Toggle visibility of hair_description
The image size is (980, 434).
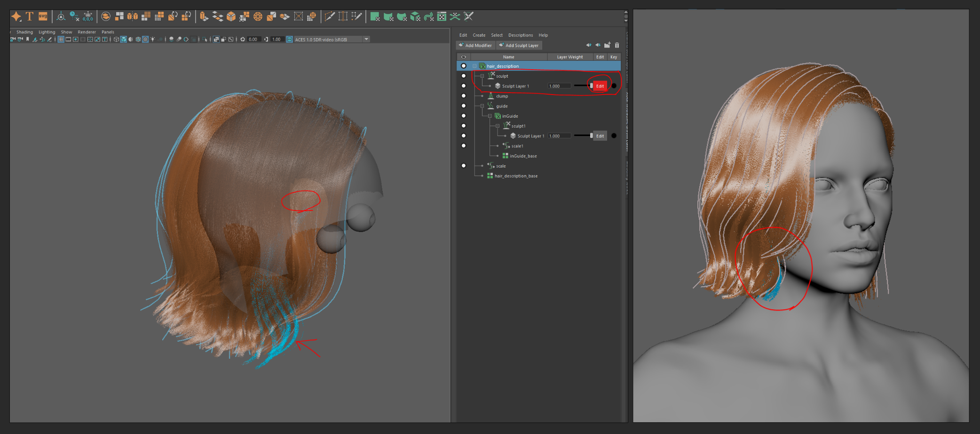coord(464,66)
